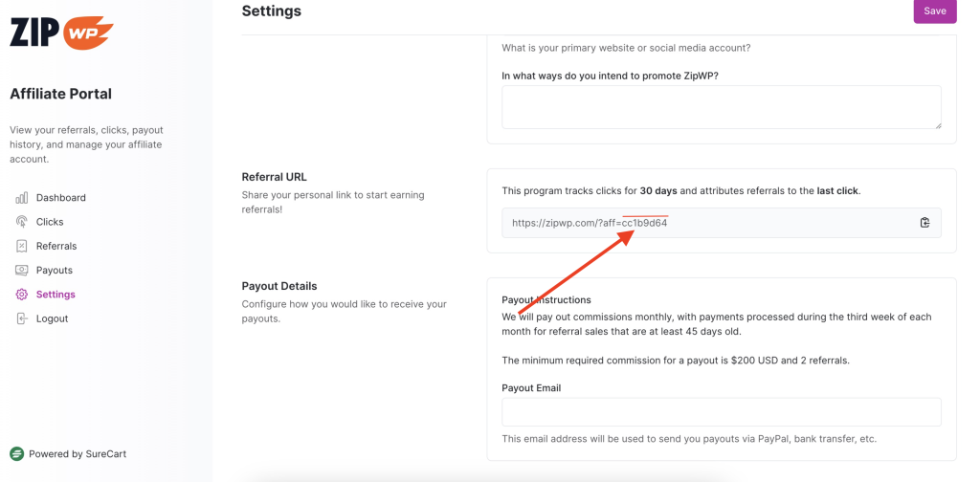
Task: Click the Clicks pointer icon
Action: pyautogui.click(x=22, y=222)
